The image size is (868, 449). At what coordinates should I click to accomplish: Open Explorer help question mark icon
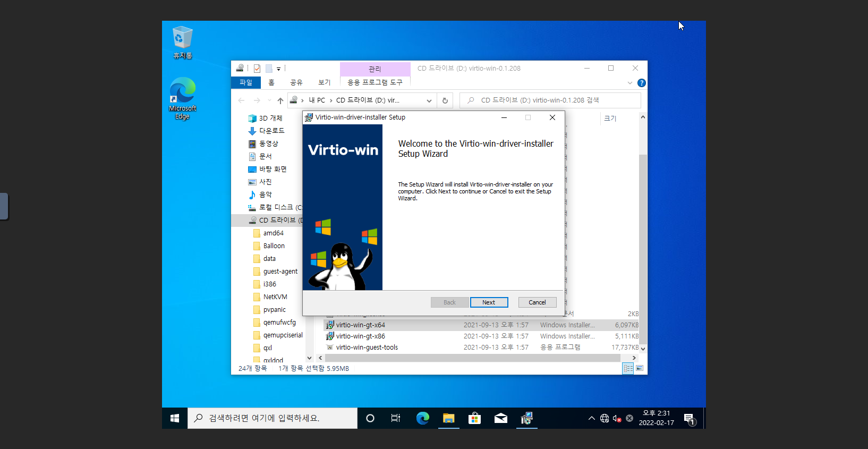coord(641,83)
